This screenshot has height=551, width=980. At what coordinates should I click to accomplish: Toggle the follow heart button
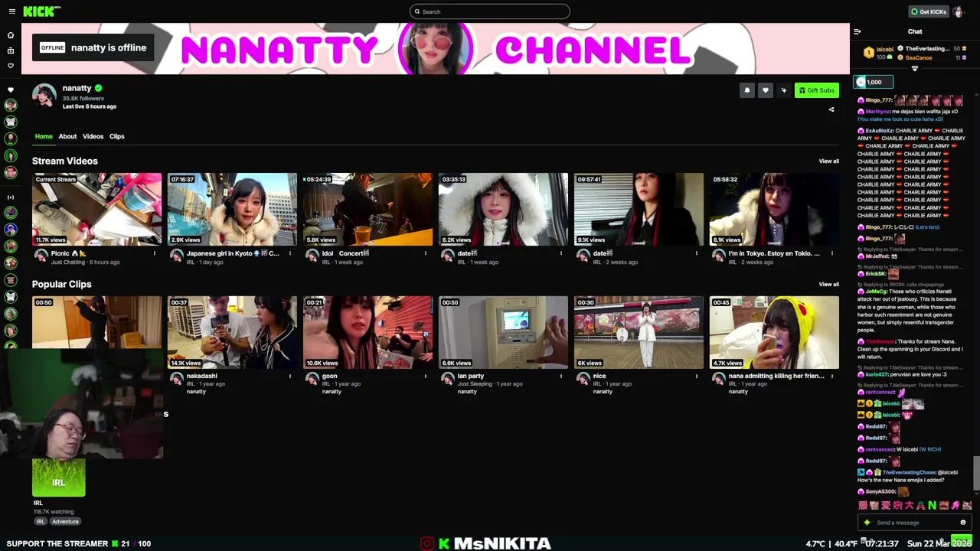(x=765, y=90)
